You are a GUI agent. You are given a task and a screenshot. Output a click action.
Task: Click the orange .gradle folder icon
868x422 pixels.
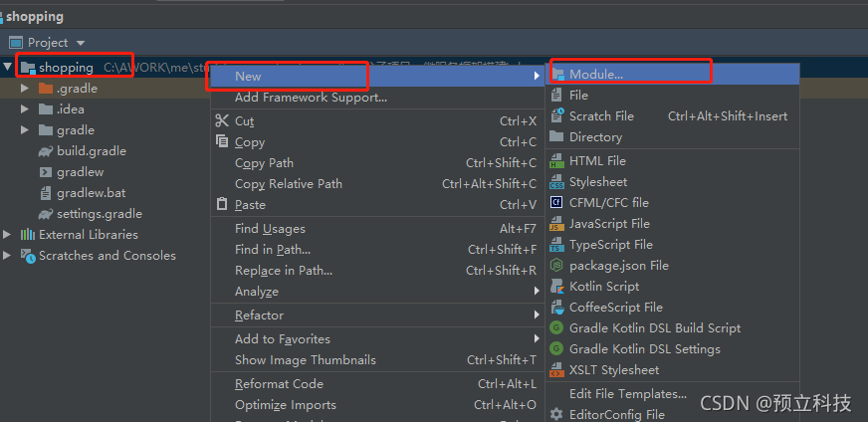[46, 88]
